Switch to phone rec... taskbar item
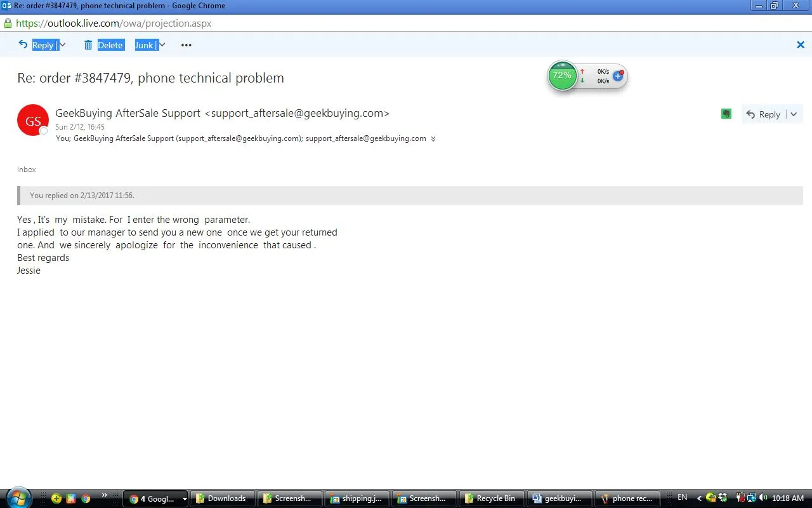 pos(626,498)
